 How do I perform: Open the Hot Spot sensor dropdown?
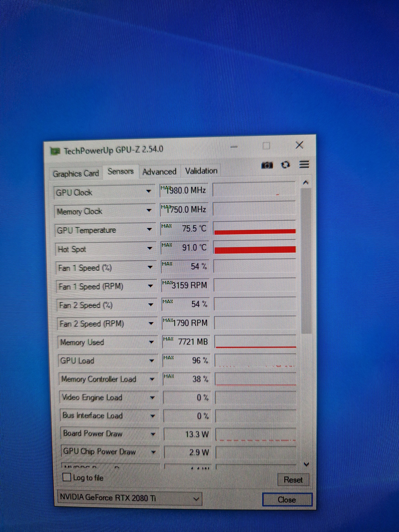pos(150,248)
